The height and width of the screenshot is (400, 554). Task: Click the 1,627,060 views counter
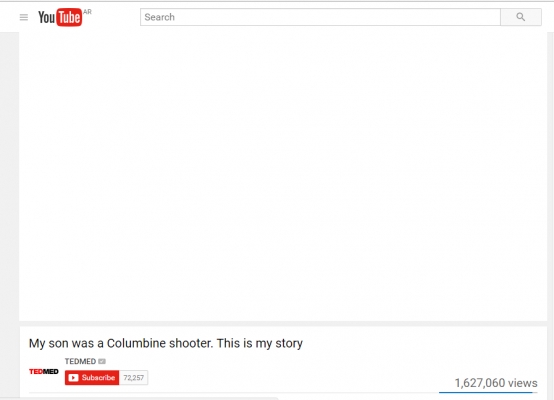coord(496,383)
